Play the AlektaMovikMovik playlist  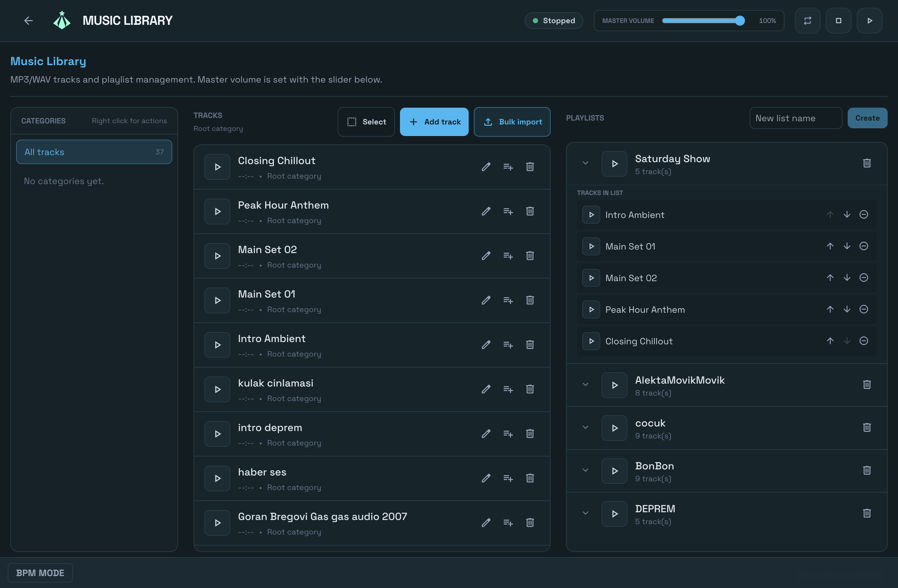pos(614,385)
